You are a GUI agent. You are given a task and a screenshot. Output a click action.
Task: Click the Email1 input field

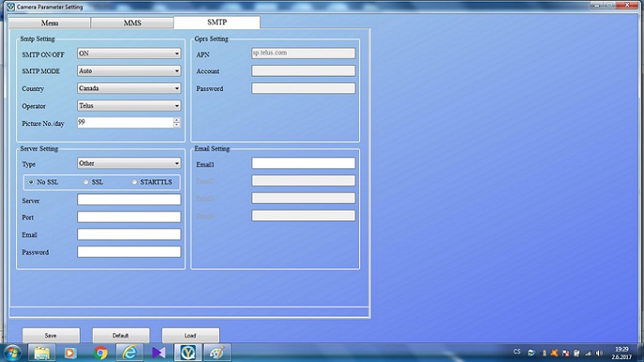303,164
